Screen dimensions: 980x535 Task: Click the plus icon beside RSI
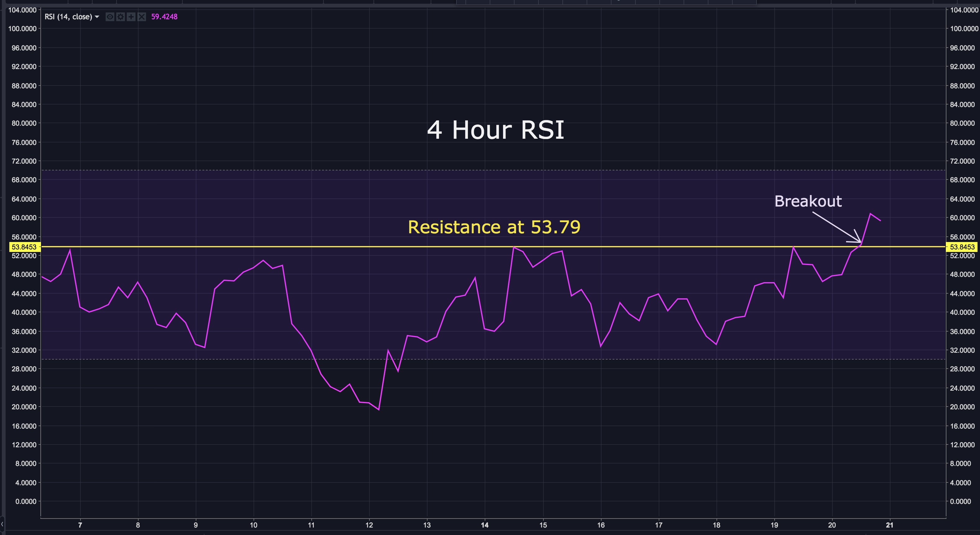tap(131, 17)
